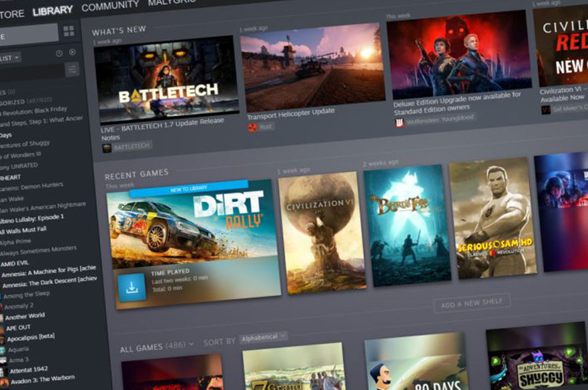Click the Attentat 1942 list icon

click(x=3, y=373)
